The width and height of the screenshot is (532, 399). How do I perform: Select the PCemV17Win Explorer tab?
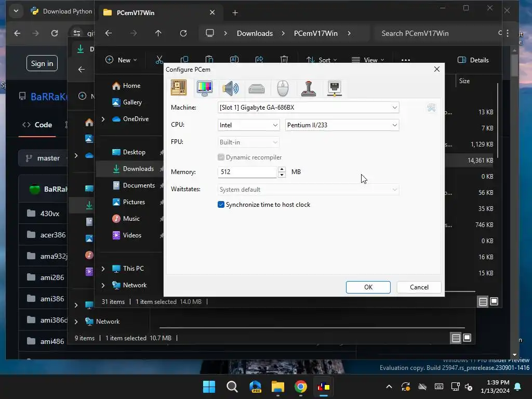click(x=159, y=12)
